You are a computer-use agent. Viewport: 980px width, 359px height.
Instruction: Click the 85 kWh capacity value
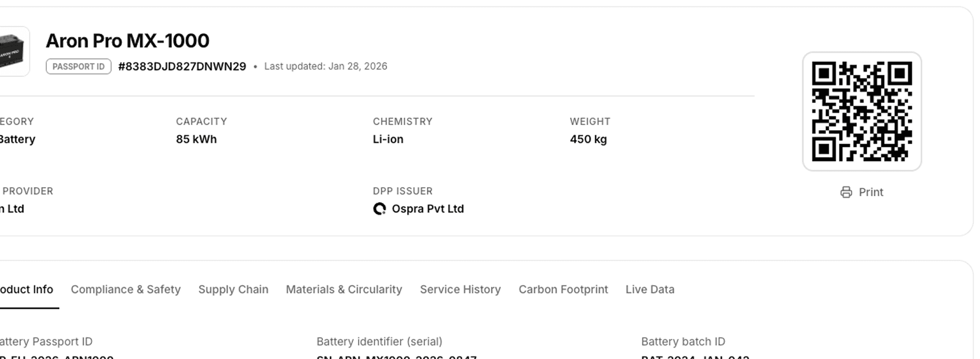click(196, 139)
